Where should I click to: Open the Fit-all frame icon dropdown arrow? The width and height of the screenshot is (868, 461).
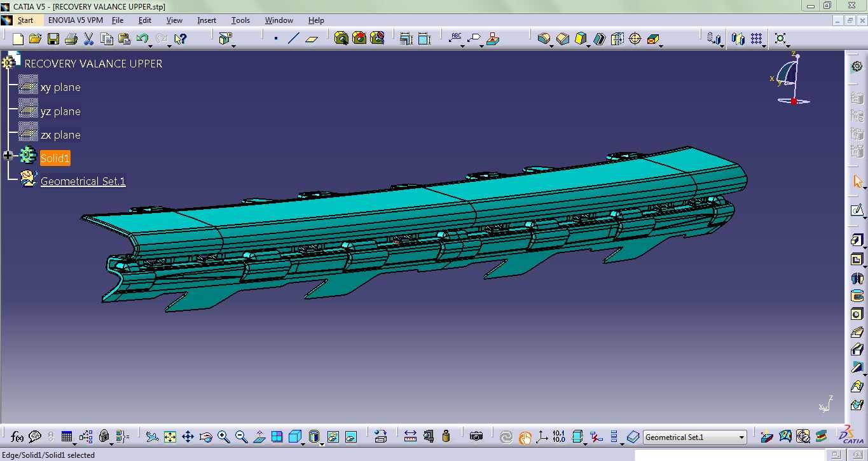pyautogui.click(x=789, y=46)
